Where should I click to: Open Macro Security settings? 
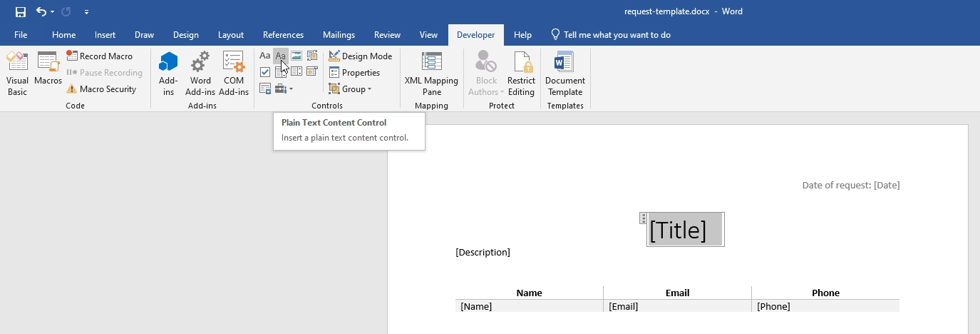(x=101, y=88)
